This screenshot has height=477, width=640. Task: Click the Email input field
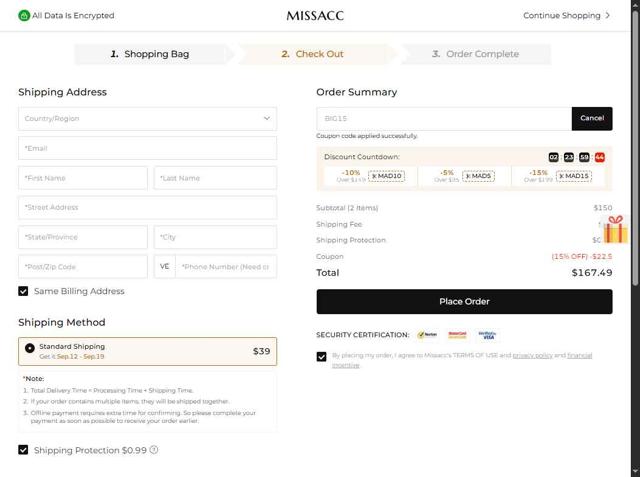[x=147, y=148]
